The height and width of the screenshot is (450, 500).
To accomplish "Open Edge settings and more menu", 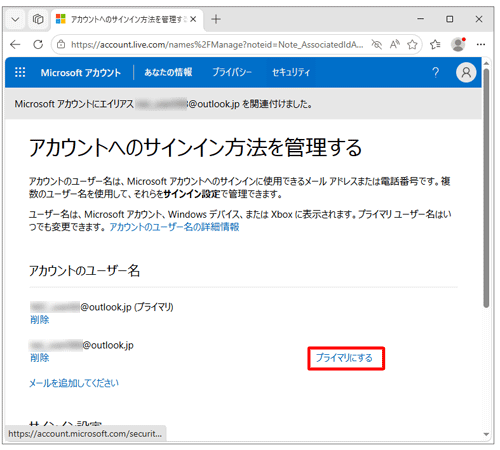I will click(x=481, y=44).
